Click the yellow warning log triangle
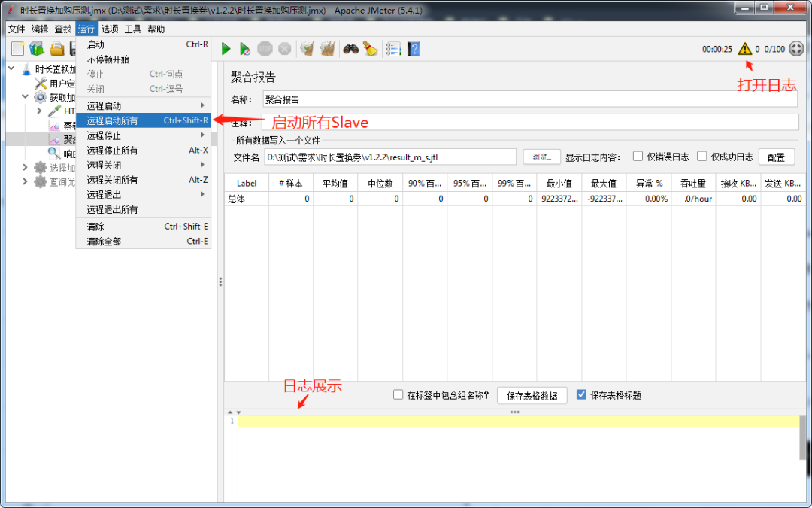812x508 pixels. point(744,49)
